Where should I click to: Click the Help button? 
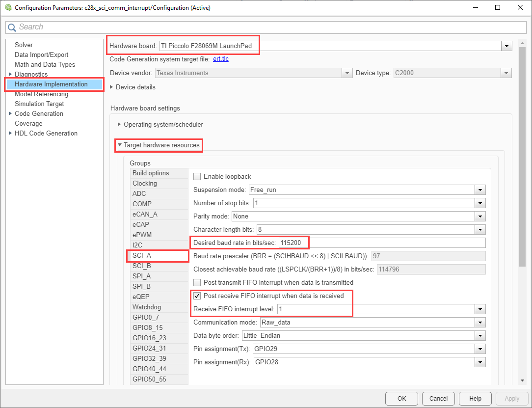click(x=475, y=399)
